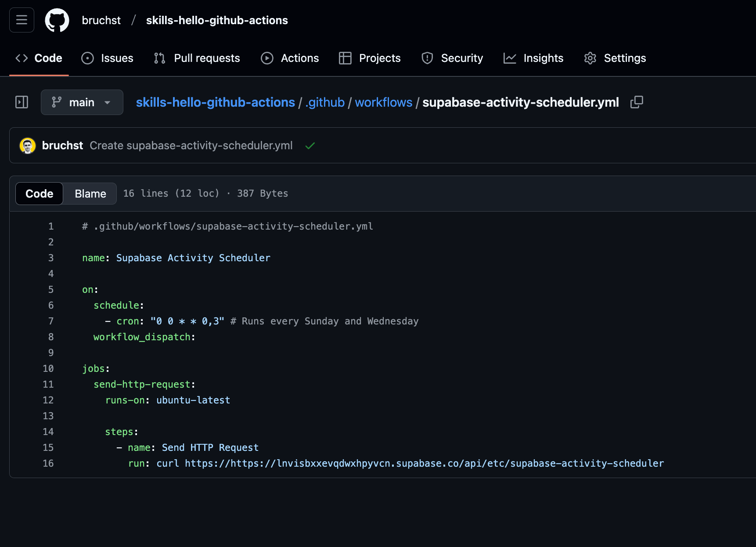Image resolution: width=756 pixels, height=547 pixels.
Task: Go to the GitHub homepage logo
Action: [x=57, y=20]
